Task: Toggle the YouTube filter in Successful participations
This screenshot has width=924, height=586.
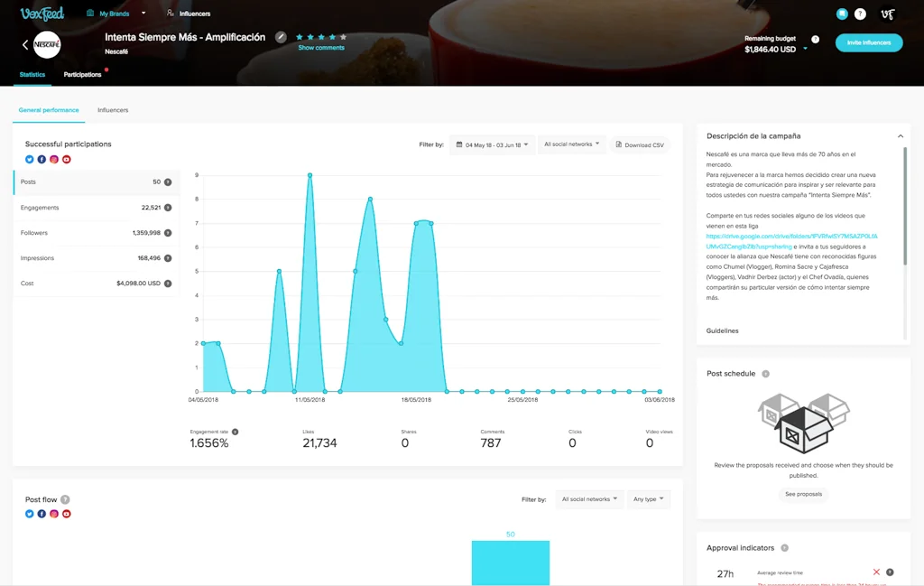Action: (67, 159)
